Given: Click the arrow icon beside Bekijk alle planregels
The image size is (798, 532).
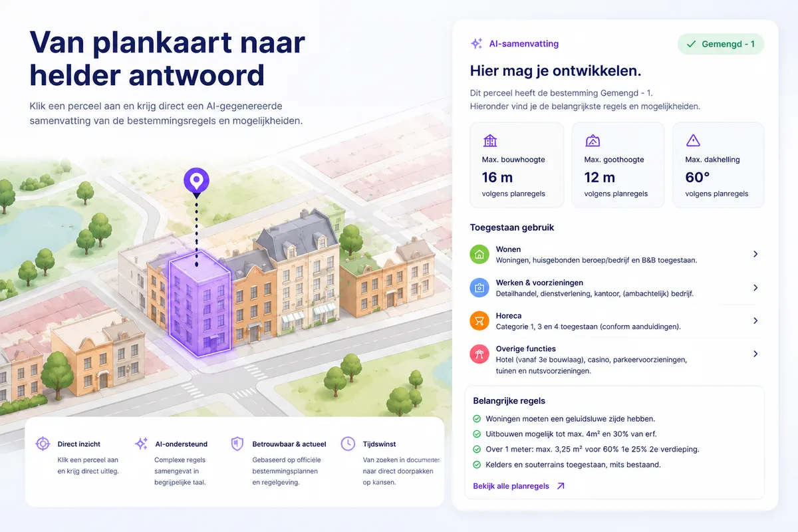Looking at the screenshot, I should click(561, 486).
